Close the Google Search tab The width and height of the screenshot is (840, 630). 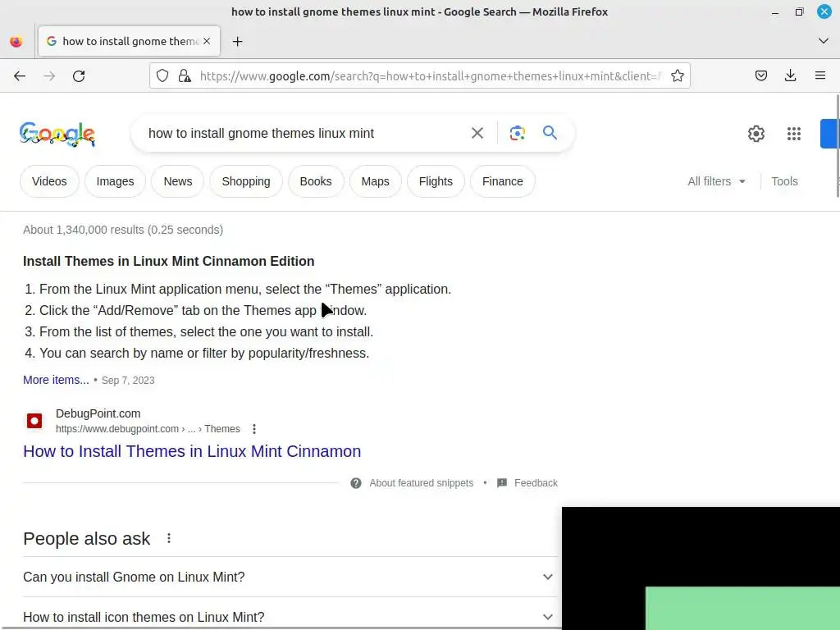(207, 41)
